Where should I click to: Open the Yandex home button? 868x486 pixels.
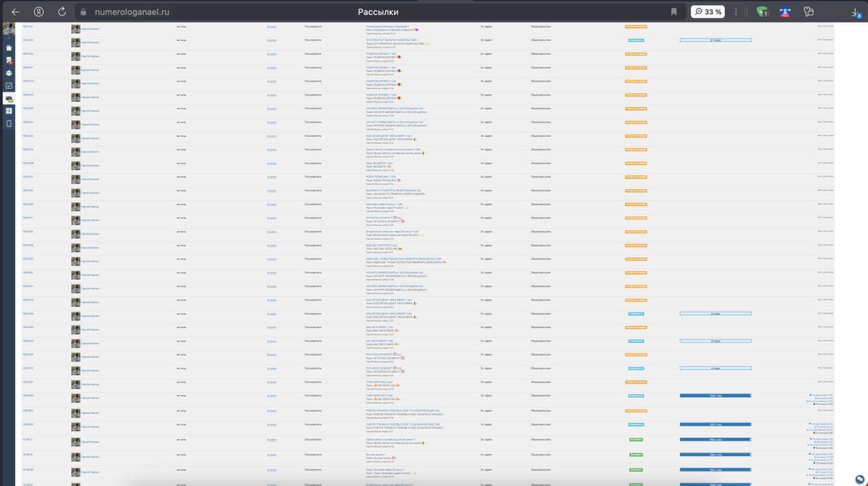39,12
